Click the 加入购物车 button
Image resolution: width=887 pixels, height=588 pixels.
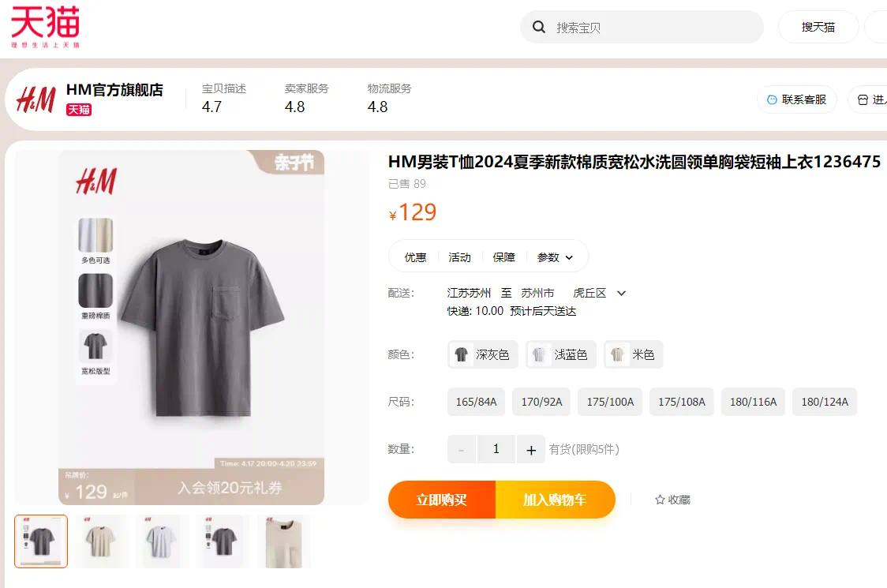click(x=555, y=500)
